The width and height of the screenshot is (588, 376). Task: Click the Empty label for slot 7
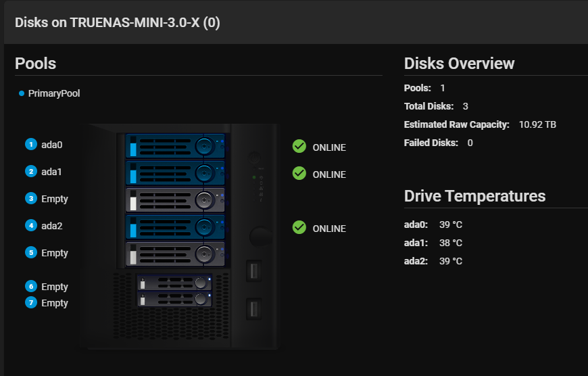(x=55, y=303)
